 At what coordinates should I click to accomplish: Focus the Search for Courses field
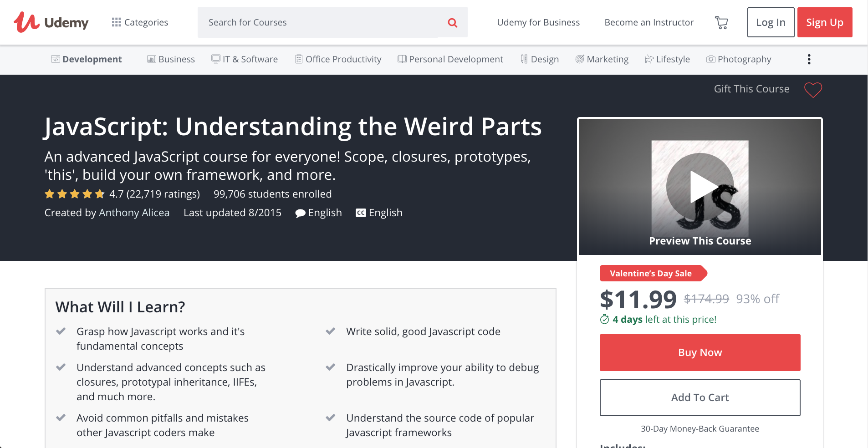tap(317, 22)
